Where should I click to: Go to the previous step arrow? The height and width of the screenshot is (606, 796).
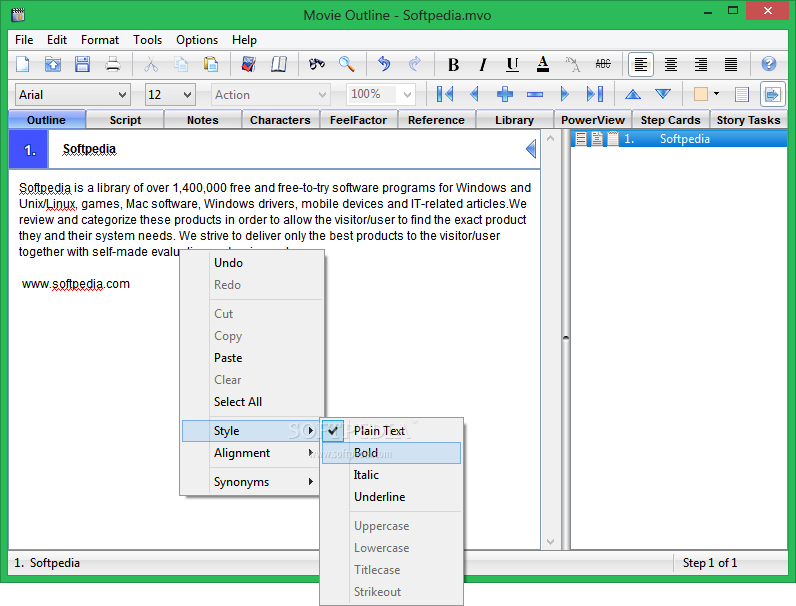(475, 94)
